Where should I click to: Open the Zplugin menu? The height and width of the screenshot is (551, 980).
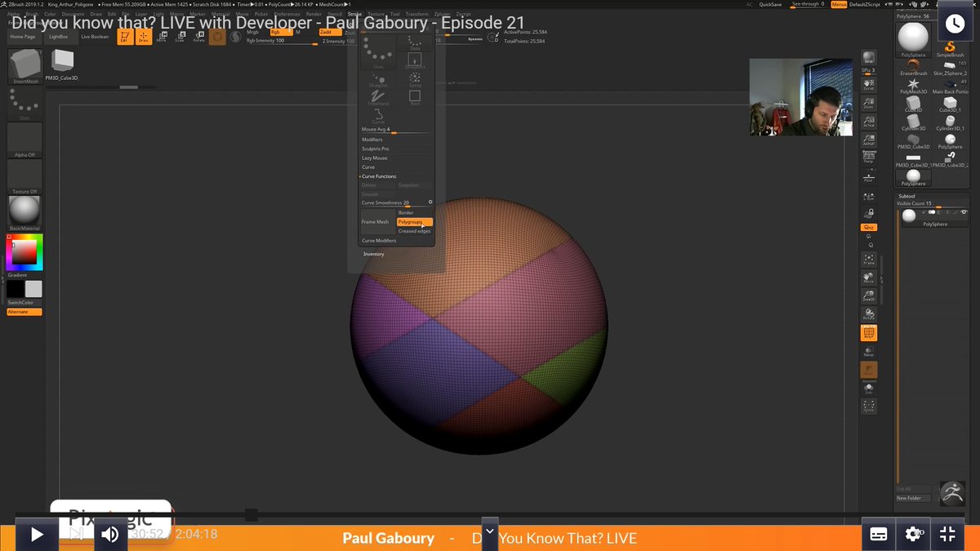pos(443,15)
